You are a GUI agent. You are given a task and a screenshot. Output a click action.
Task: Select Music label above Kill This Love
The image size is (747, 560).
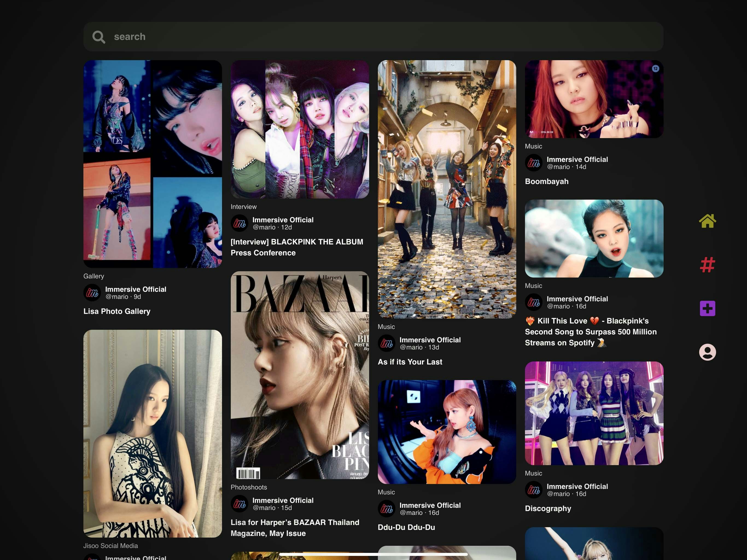pos(533,285)
